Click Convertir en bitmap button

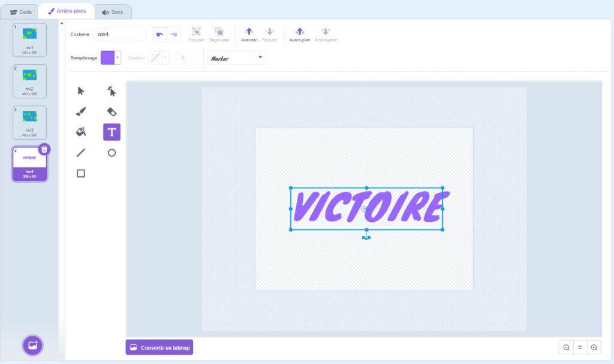coord(159,347)
